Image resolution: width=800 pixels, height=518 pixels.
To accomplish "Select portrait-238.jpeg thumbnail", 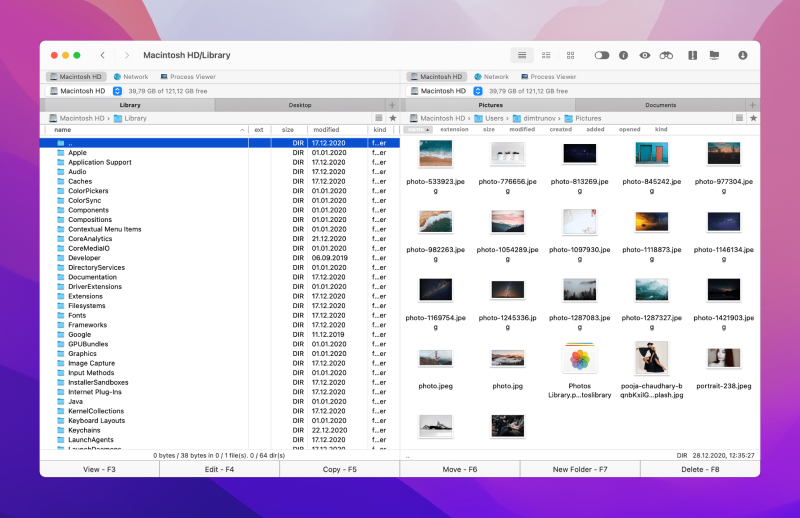I will click(x=723, y=358).
